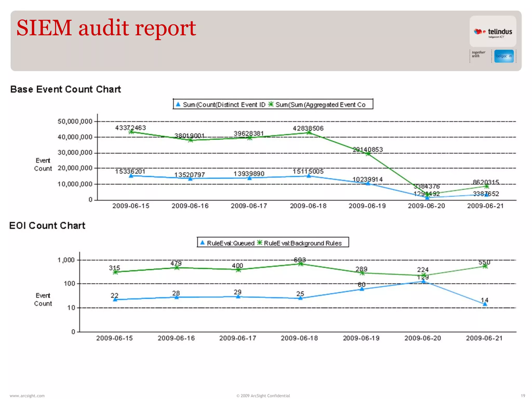Select the 13939890 blue triangle point
This screenshot has width=532, height=399.
pos(250,178)
